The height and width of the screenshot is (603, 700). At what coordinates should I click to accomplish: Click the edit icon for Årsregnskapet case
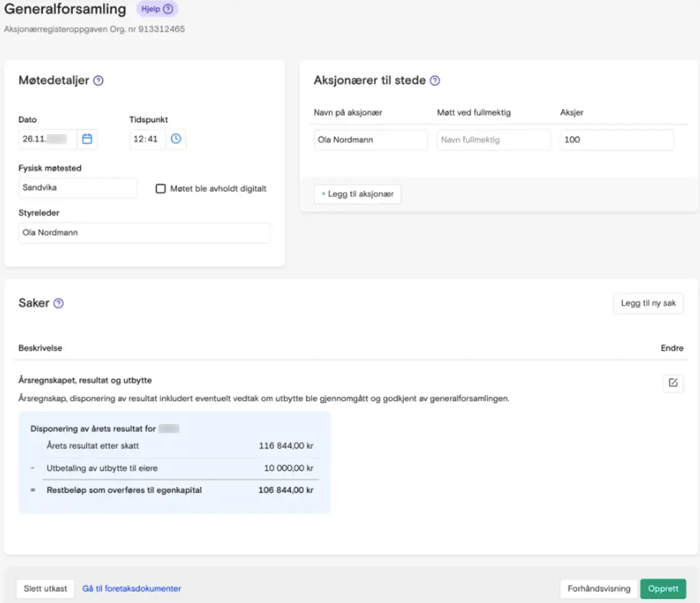coord(673,383)
